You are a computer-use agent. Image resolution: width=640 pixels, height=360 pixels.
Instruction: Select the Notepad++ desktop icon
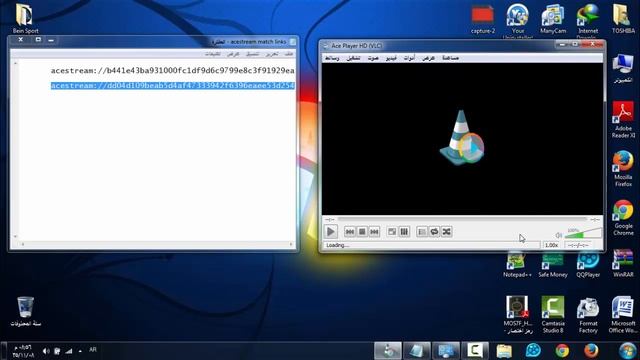(x=517, y=264)
